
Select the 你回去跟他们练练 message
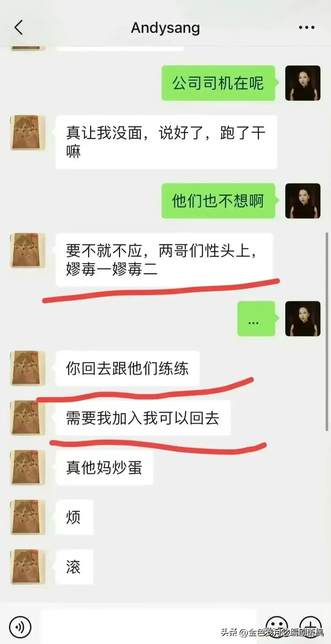[x=127, y=369]
